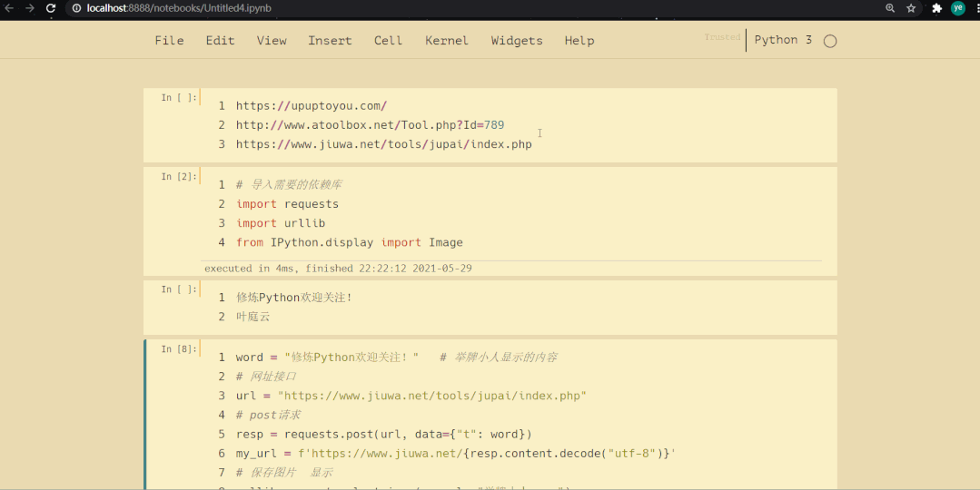Open the browser extensions puzzle icon
Viewport: 980px width, 490px height.
(x=937, y=8)
